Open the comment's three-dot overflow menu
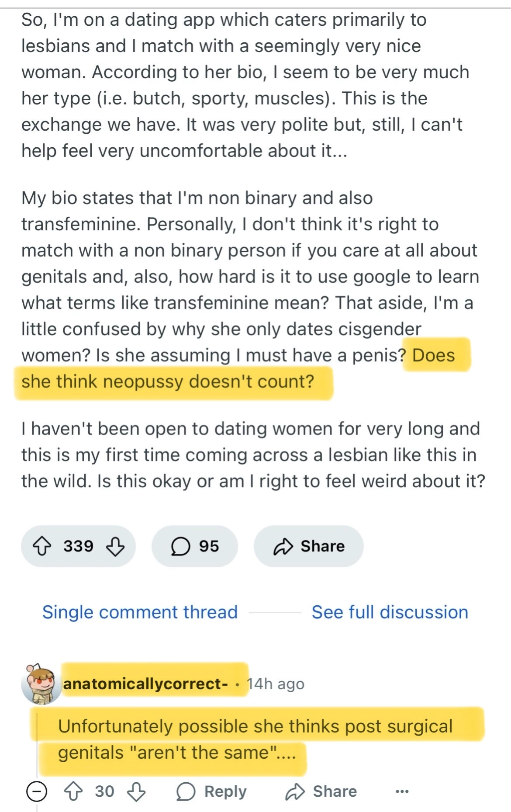The image size is (511, 812). pos(402,791)
